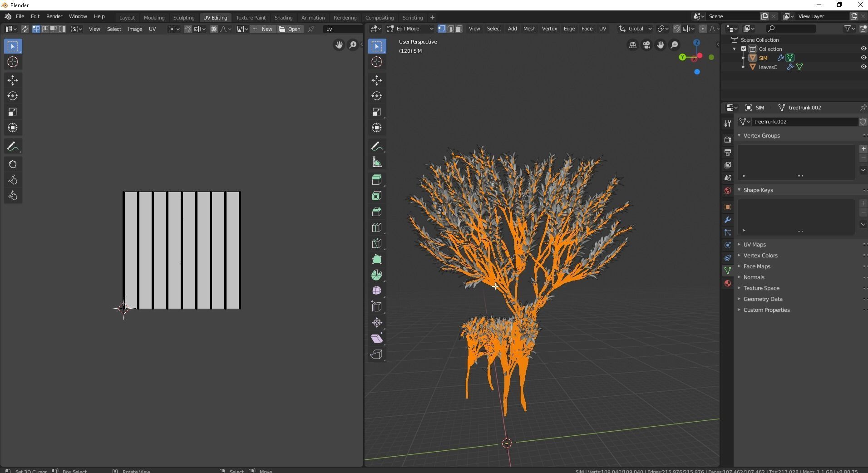Select the Rotate tool in 3D viewport
This screenshot has height=473, width=868.
pyautogui.click(x=377, y=96)
